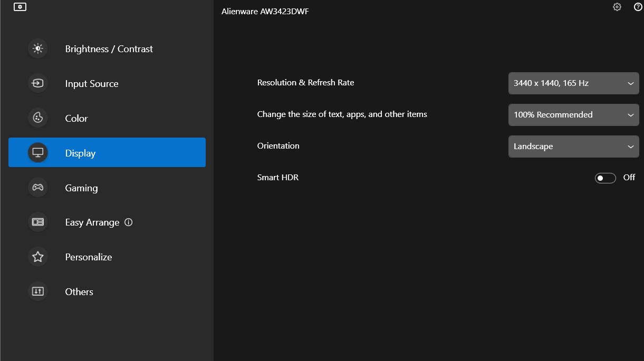Image resolution: width=644 pixels, height=361 pixels.
Task: Click the Easy Arrange info icon
Action: 128,222
